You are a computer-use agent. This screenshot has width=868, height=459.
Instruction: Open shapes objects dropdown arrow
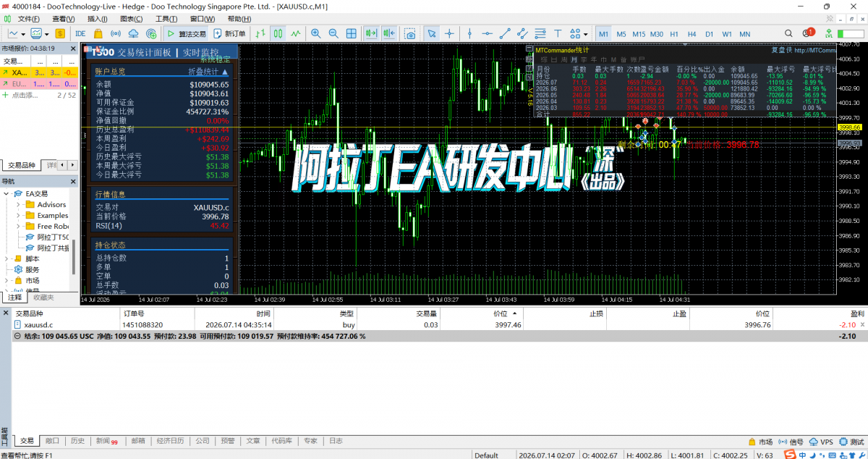click(x=585, y=33)
